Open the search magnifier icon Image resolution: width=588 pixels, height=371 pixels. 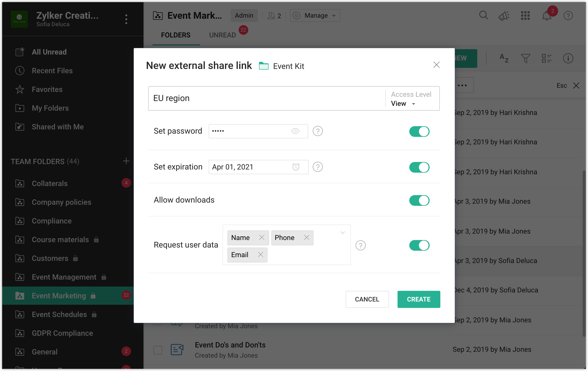pos(483,15)
